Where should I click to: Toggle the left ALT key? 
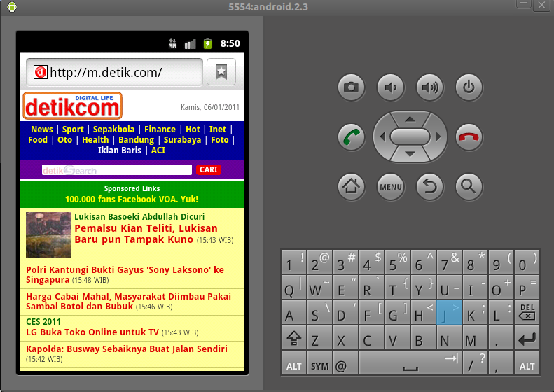294,363
